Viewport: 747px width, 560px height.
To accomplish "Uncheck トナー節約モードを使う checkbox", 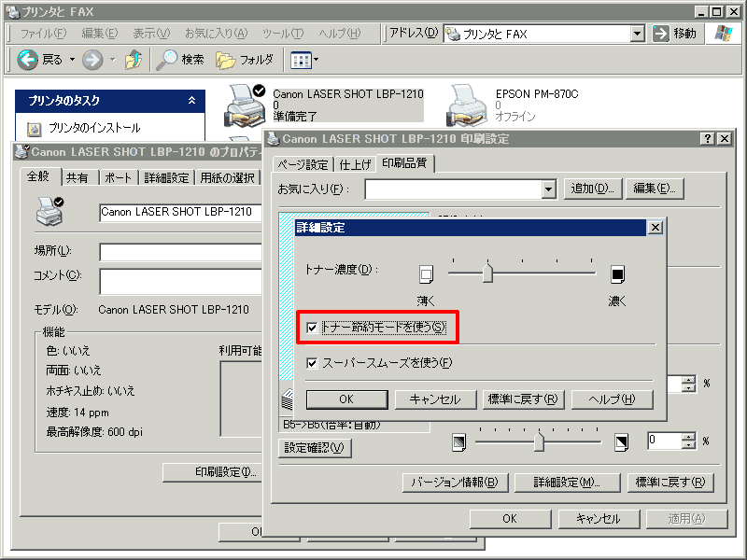I will 312,328.
